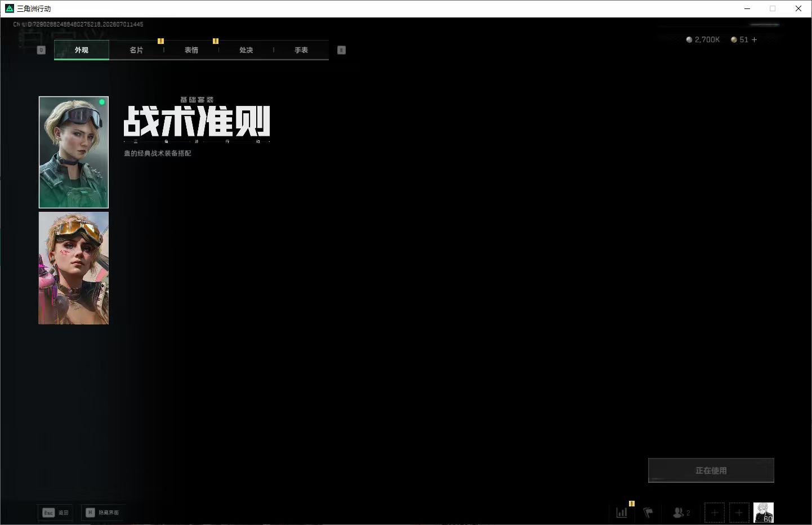Open the flag icon in bottom bar
This screenshot has height=525, width=812.
[x=648, y=513]
